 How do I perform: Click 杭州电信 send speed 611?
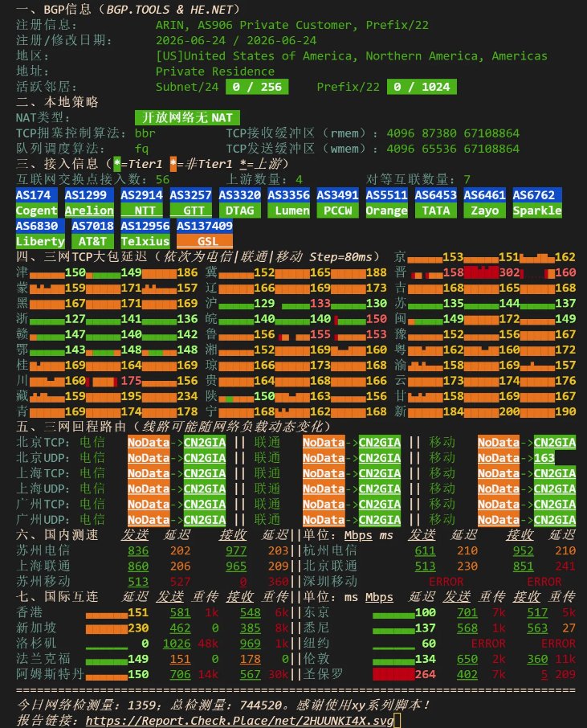pos(425,550)
